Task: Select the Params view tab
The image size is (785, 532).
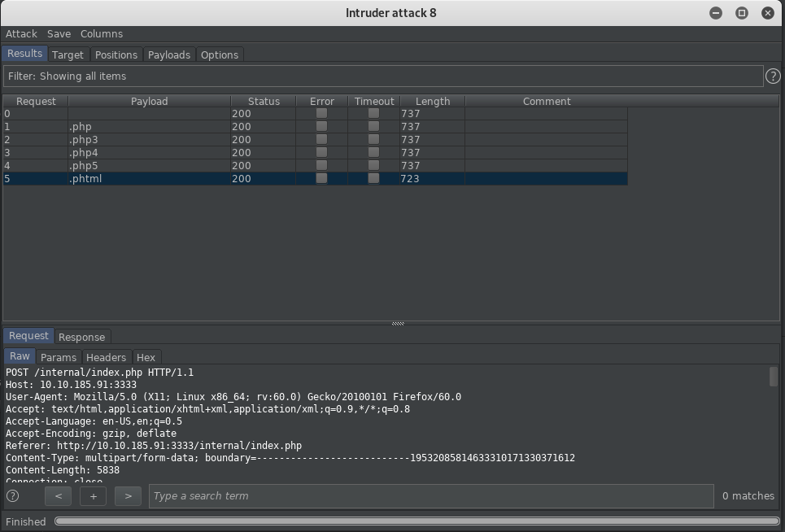Action: [59, 357]
